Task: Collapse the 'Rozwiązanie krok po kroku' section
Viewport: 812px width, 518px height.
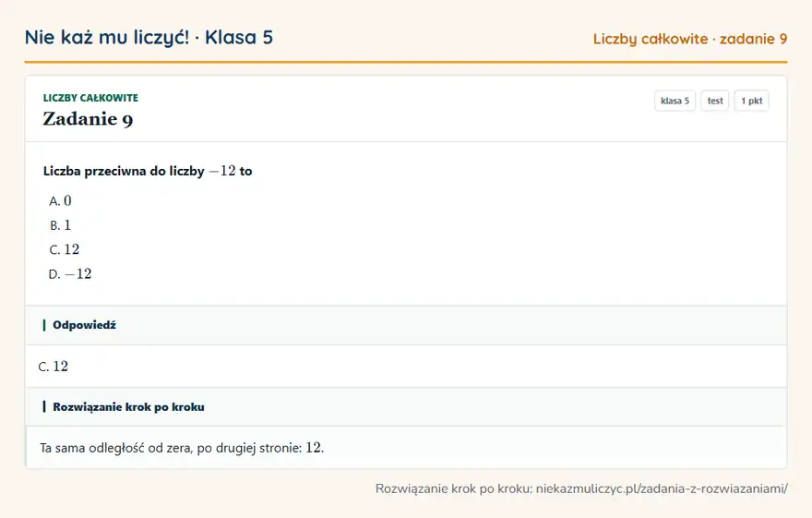Action: coord(406,407)
